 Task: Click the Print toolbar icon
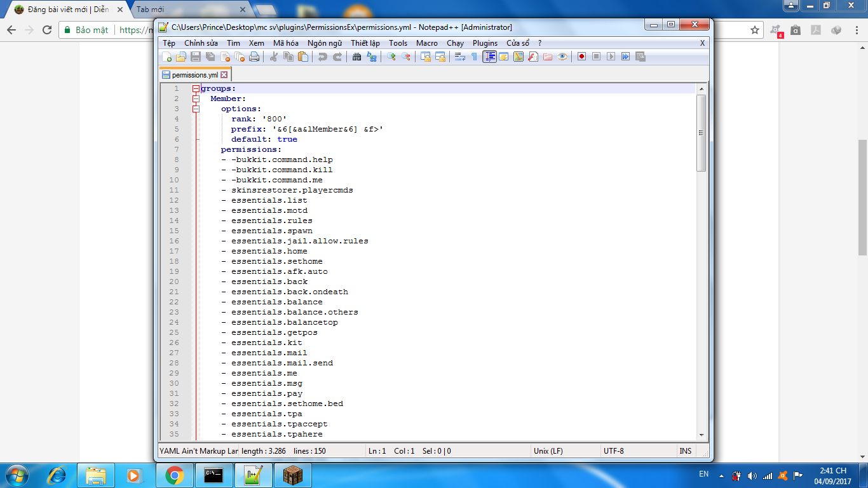[254, 57]
